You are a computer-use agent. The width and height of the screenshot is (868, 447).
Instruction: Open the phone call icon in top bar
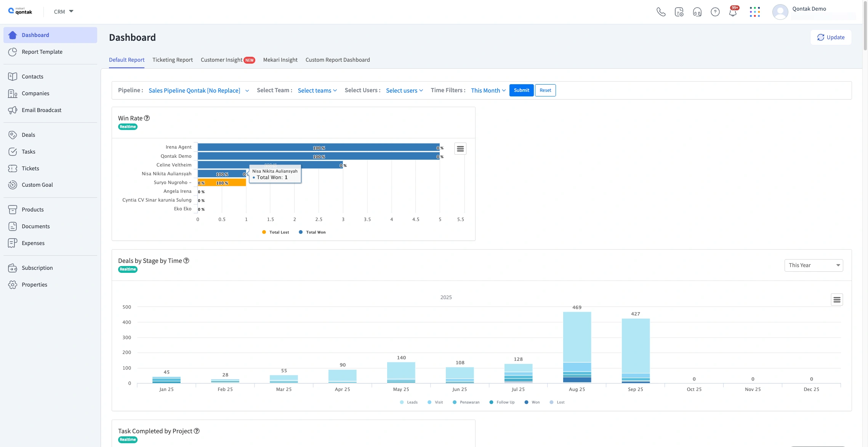tap(661, 12)
